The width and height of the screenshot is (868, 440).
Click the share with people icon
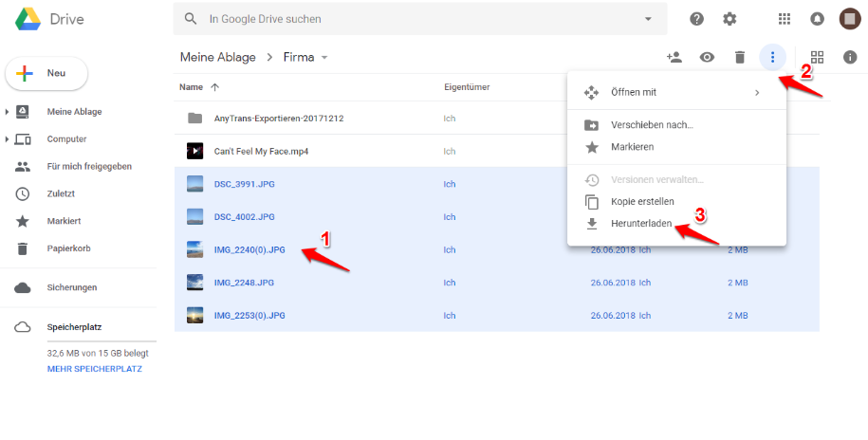click(x=674, y=57)
